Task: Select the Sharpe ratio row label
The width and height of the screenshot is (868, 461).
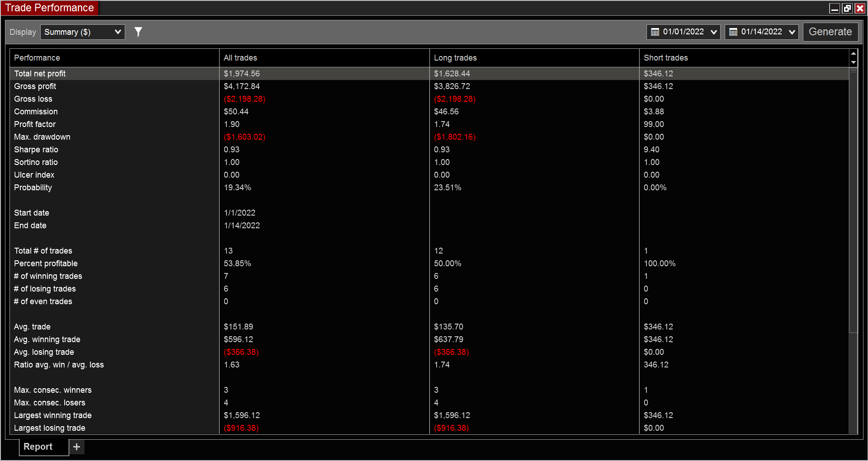Action: pos(36,150)
